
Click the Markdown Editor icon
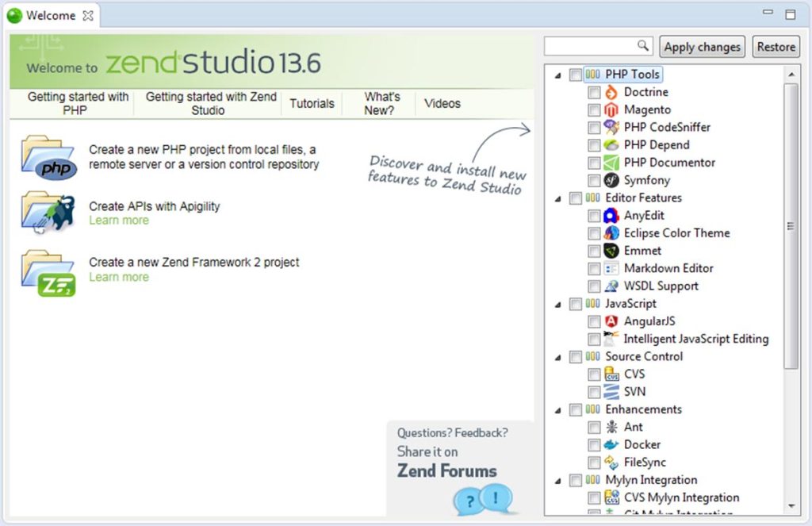(x=611, y=268)
